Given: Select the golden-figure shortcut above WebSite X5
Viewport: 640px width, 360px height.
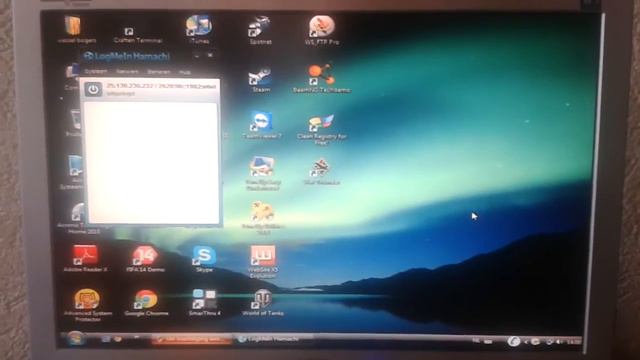Looking at the screenshot, I should [262, 218].
